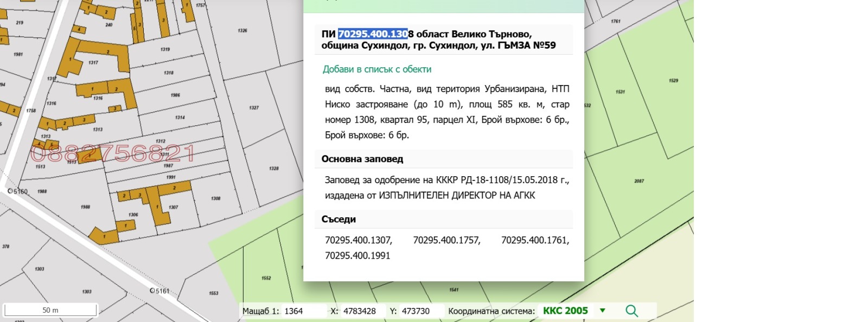The width and height of the screenshot is (868, 322).
Task: Click the highlighted parcel ID 70295.400.130
Action: click(373, 34)
